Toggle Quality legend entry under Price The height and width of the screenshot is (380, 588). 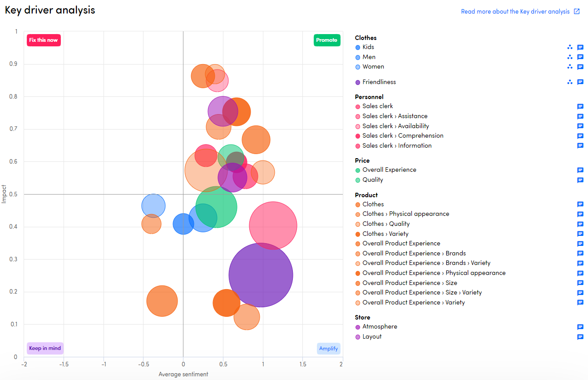point(372,180)
